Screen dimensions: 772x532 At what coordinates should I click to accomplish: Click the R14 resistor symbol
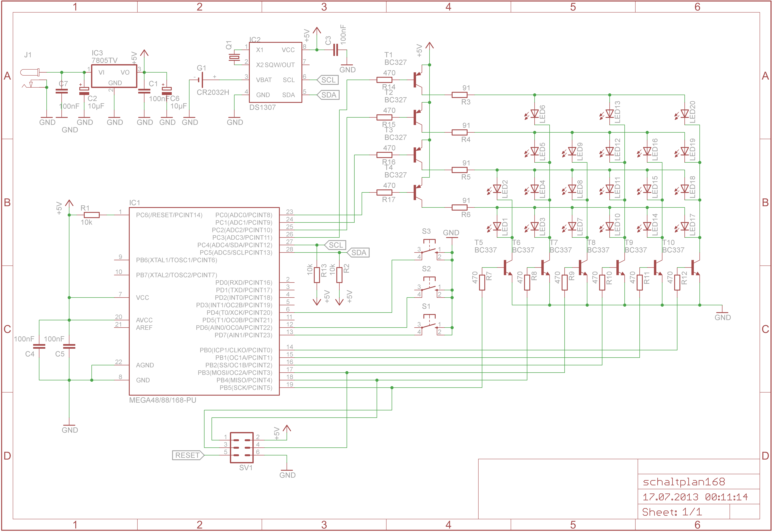384,80
